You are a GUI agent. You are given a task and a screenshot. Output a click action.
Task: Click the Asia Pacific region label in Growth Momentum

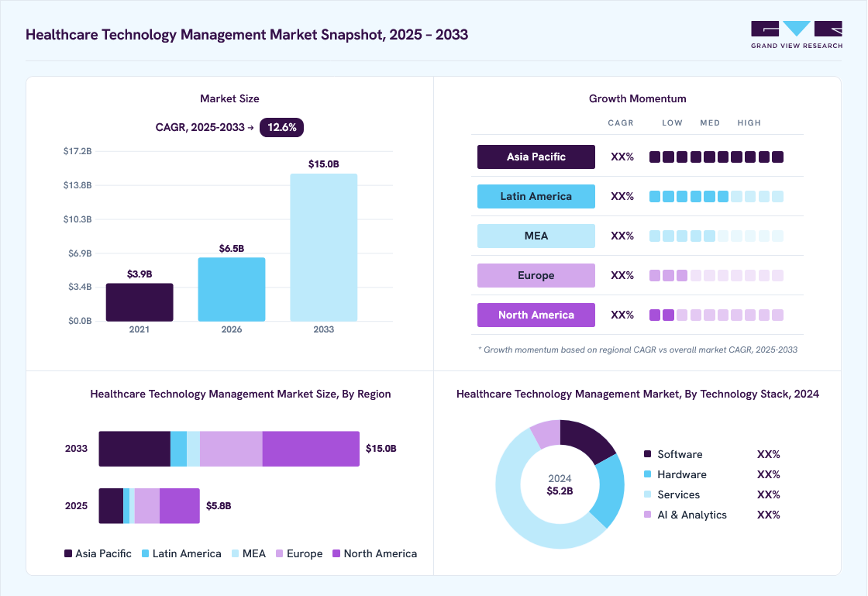(536, 157)
